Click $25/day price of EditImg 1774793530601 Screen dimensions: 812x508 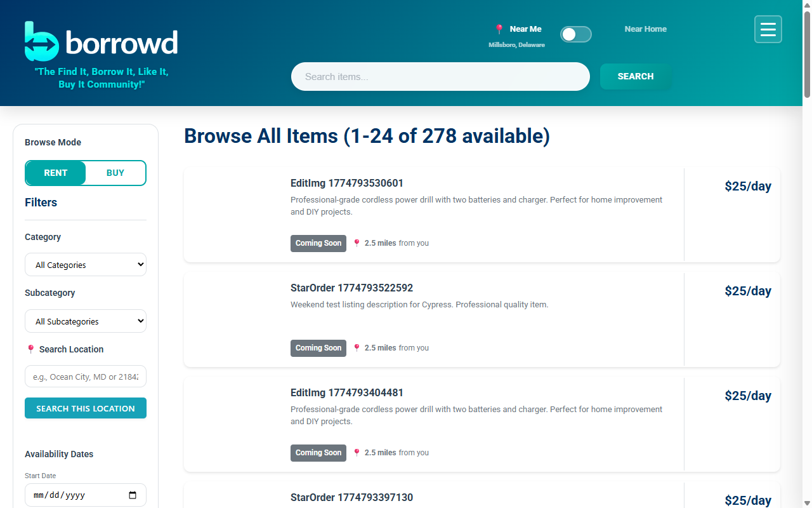coord(748,186)
